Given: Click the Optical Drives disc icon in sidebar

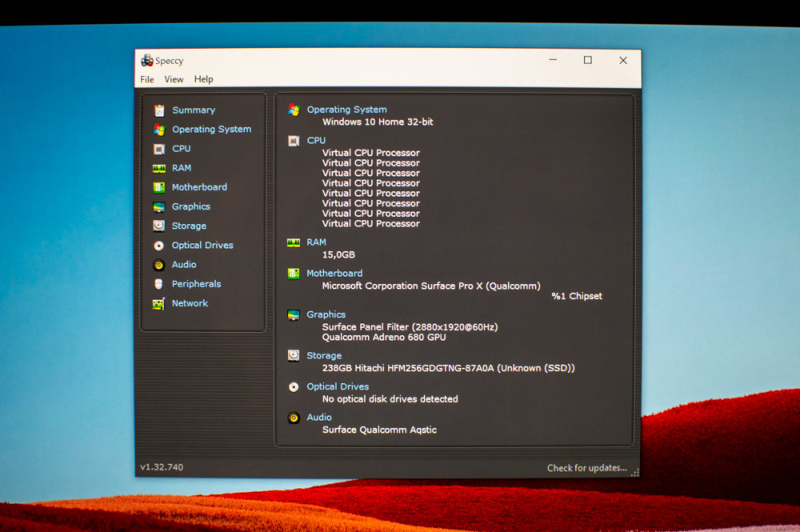Looking at the screenshot, I should 159,246.
